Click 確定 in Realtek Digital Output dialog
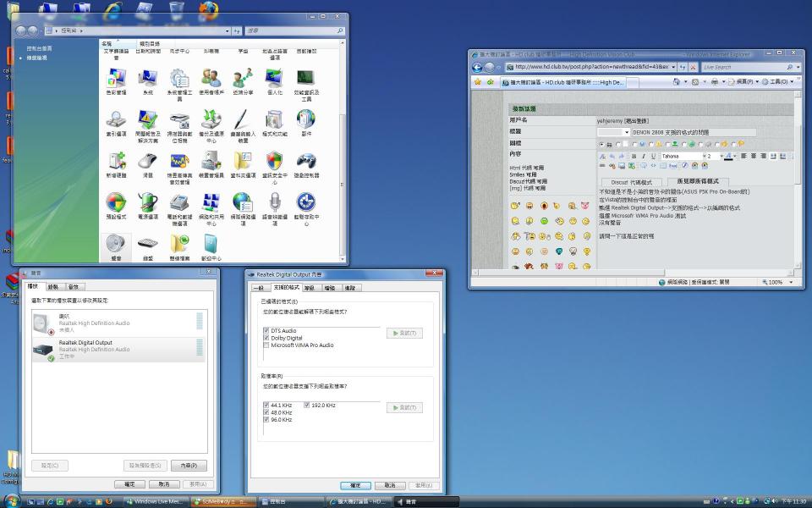The width and height of the screenshot is (812, 508). [354, 486]
